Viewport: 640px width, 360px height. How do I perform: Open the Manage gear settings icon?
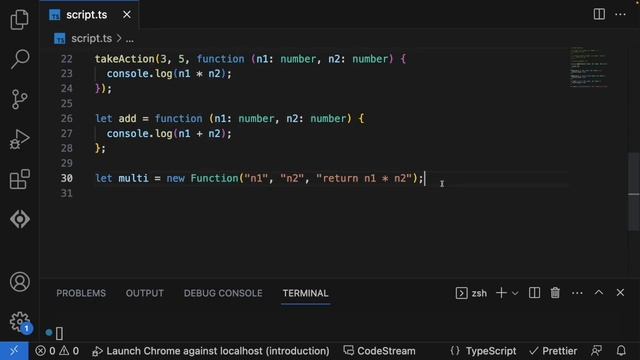[20, 322]
